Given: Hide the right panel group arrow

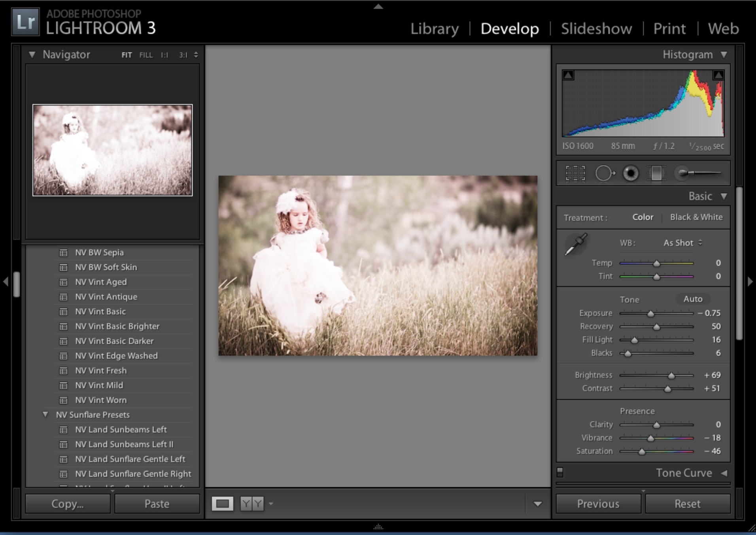Looking at the screenshot, I should pyautogui.click(x=750, y=281).
